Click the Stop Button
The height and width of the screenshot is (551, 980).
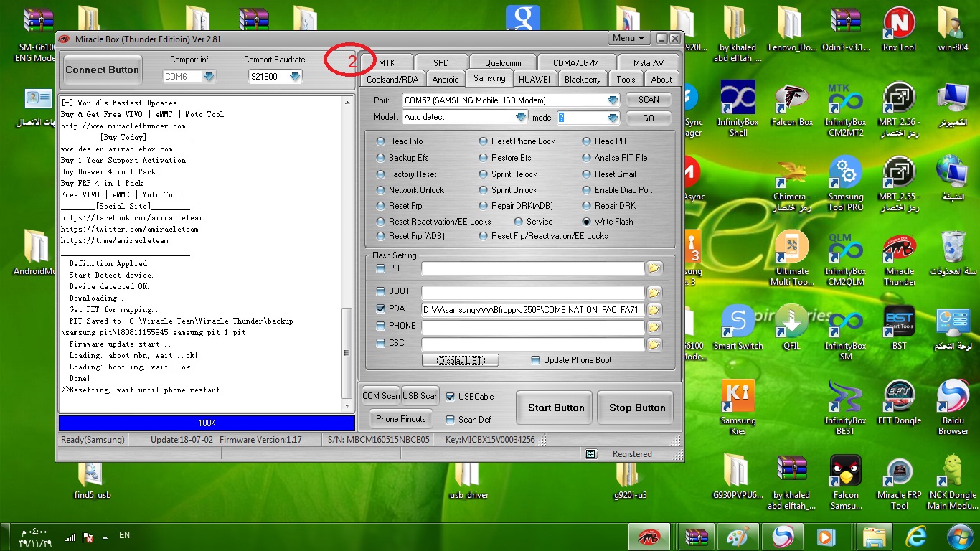[637, 408]
